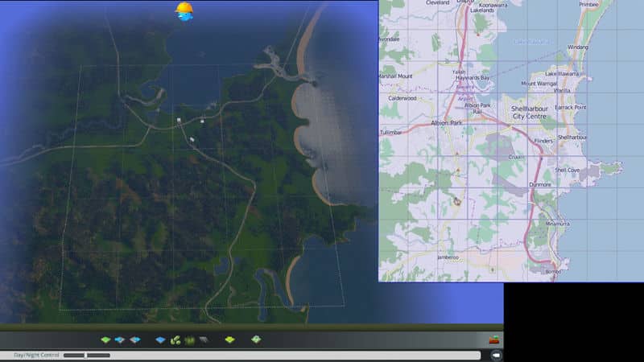Image resolution: width=644 pixels, height=362 pixels.
Task: Select the third toolbar tile with blue edge
Action: 134,340
